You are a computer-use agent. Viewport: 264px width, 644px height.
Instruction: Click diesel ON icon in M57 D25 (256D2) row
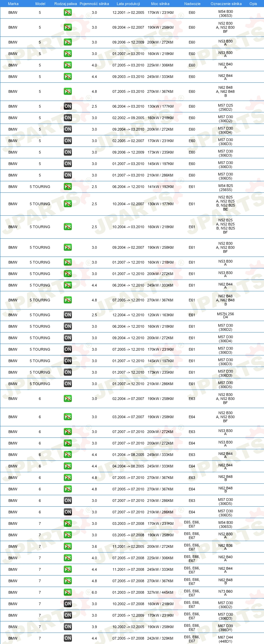tap(68, 106)
